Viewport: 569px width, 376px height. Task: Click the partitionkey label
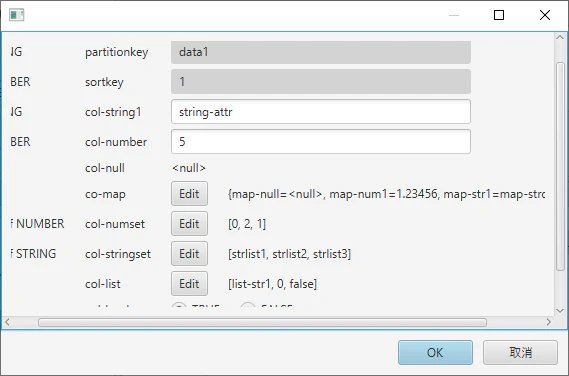116,52
